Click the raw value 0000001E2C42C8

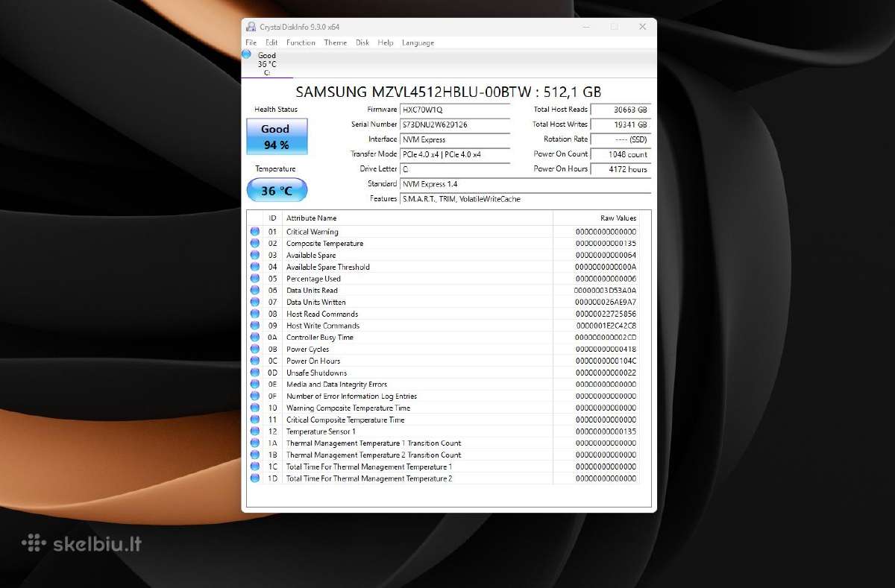[606, 326]
